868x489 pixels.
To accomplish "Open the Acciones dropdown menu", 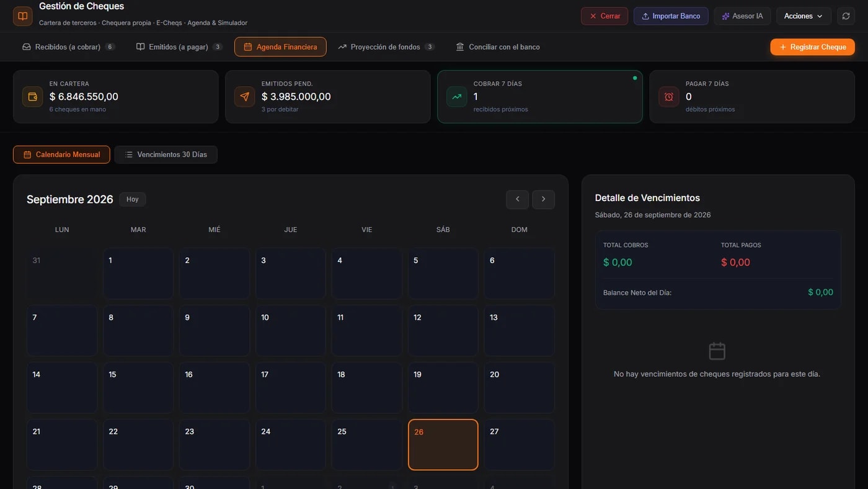I will point(804,16).
